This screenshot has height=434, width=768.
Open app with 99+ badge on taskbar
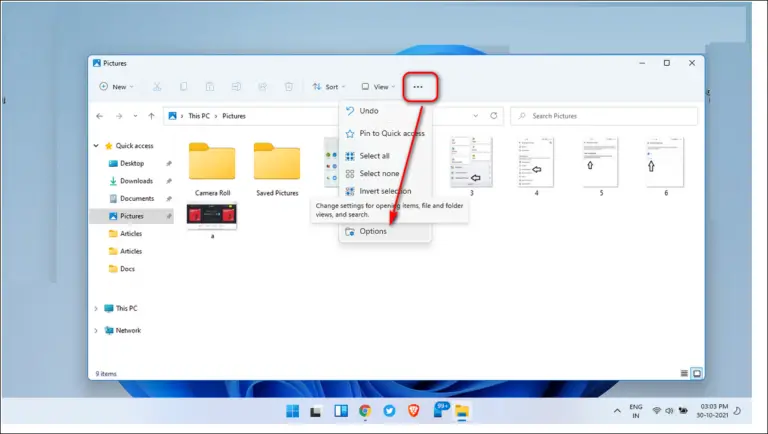pyautogui.click(x=440, y=410)
